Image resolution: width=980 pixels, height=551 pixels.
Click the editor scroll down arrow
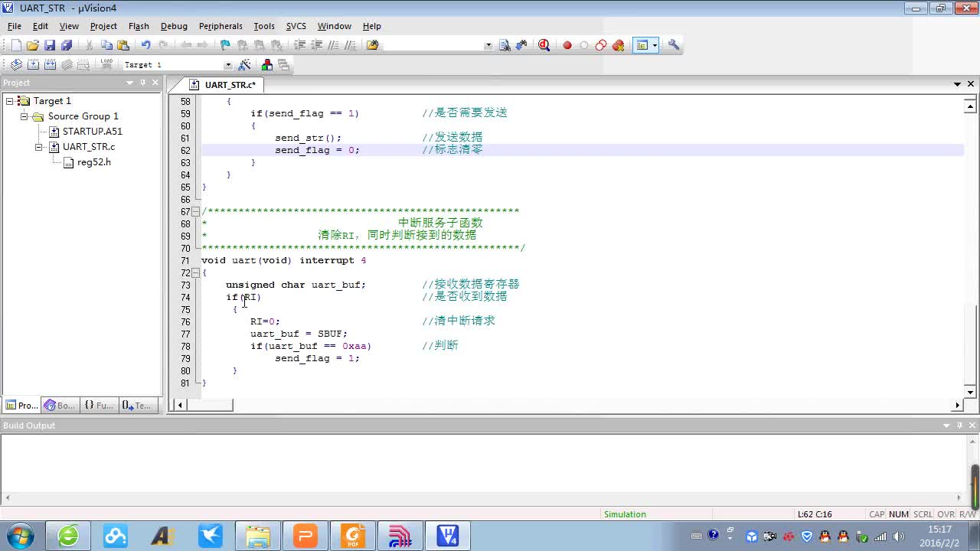click(971, 392)
